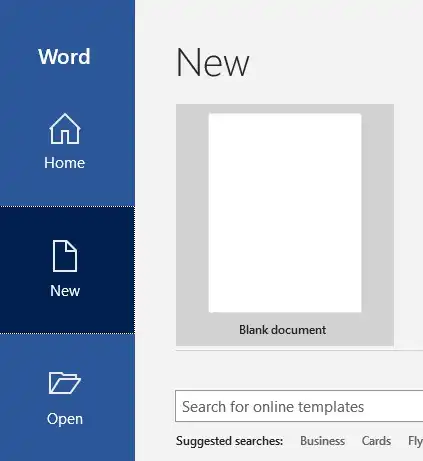
Task: Click the large New page heading
Action: click(x=212, y=62)
